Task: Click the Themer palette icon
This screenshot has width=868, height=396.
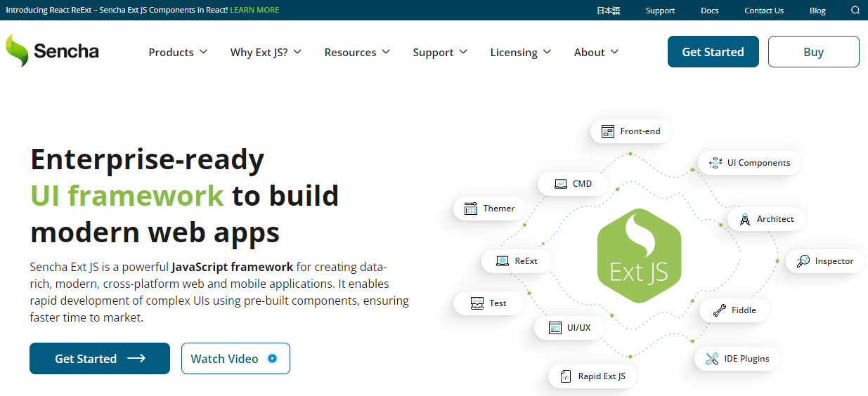Action: [x=471, y=209]
